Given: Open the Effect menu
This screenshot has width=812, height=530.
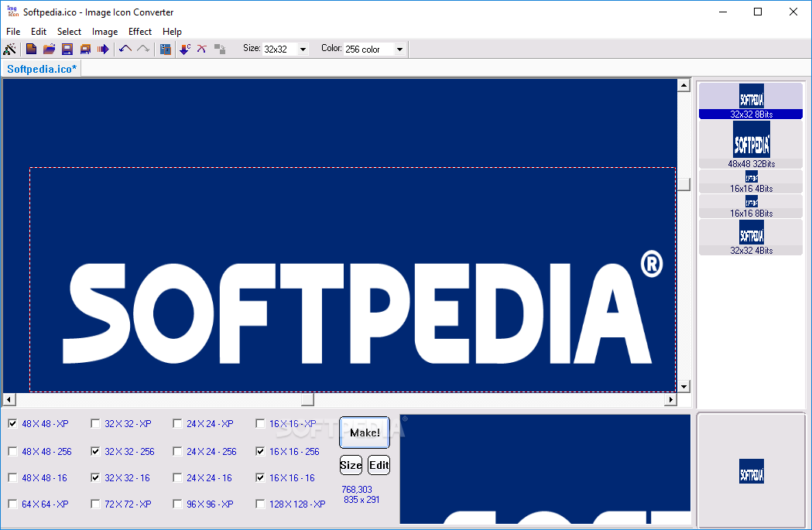Looking at the screenshot, I should [140, 32].
